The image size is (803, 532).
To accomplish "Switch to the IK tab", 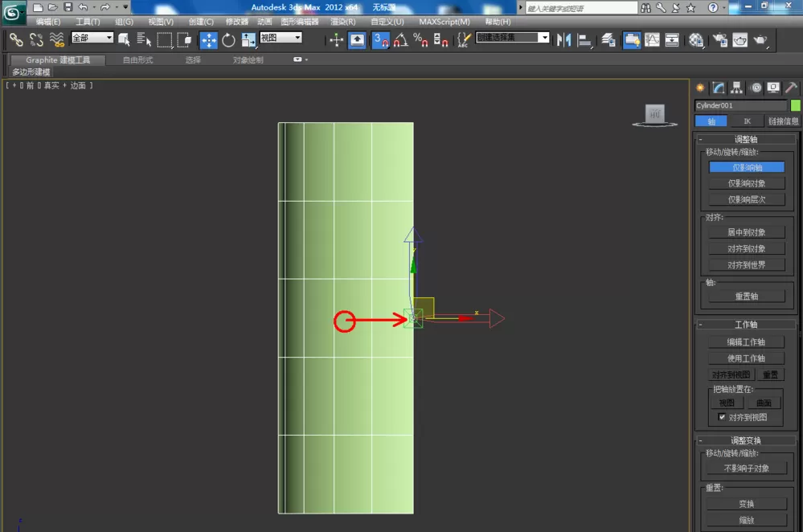I will (747, 121).
